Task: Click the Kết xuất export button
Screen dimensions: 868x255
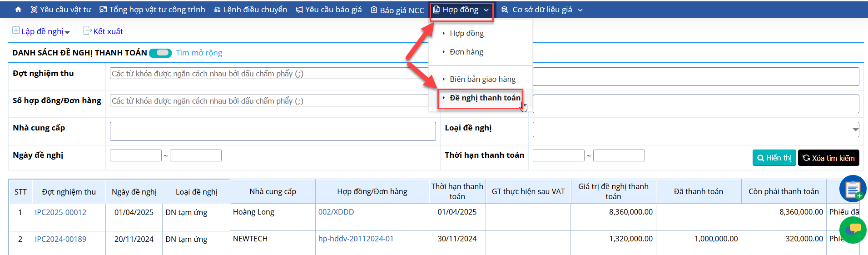Action: (x=103, y=31)
